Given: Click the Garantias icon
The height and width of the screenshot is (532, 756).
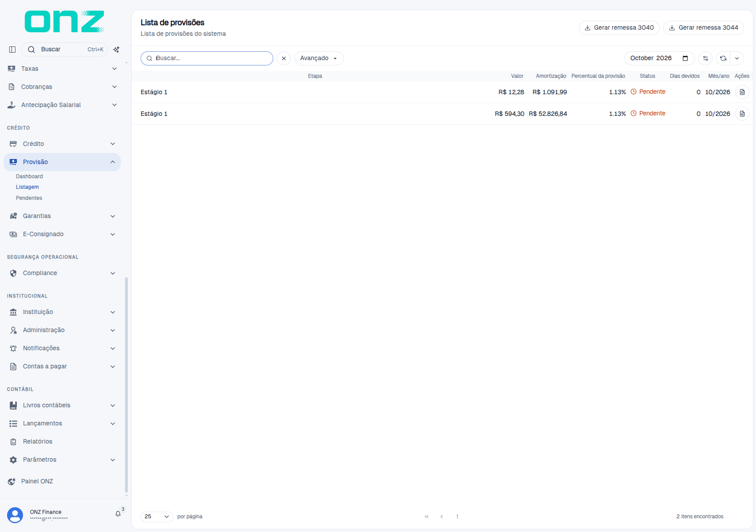Looking at the screenshot, I should (13, 216).
